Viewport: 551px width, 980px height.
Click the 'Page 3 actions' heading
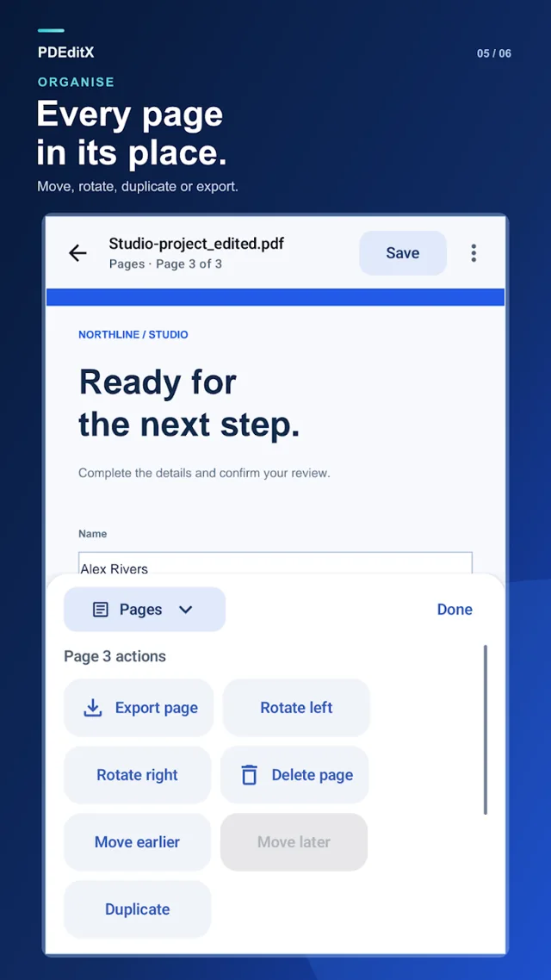115,657
